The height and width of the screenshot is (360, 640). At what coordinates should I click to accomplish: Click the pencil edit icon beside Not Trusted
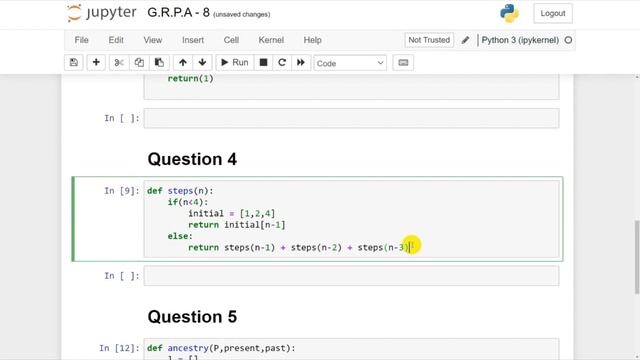465,40
